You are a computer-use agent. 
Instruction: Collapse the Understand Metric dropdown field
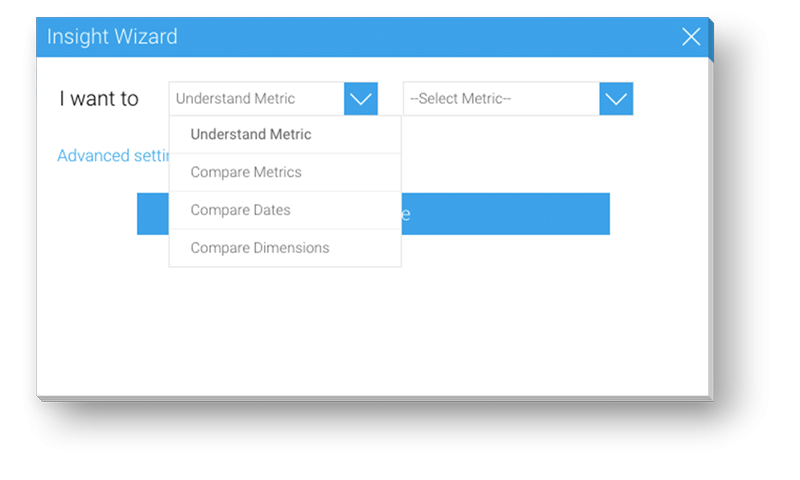point(258,99)
